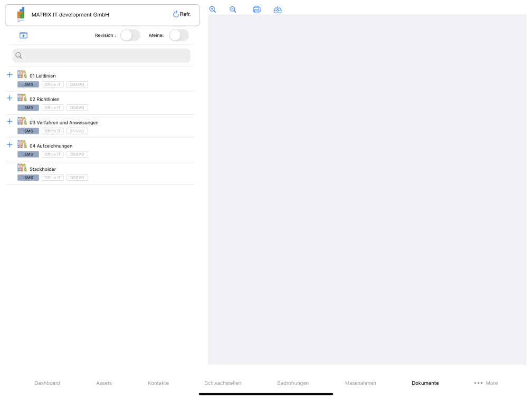532x398 pixels.
Task: Click the zoom in magnifier icon
Action: pyautogui.click(x=213, y=9)
